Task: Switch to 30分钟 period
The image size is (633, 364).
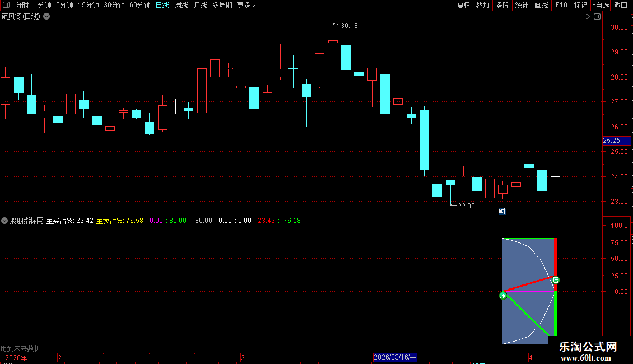Action: 114,5
